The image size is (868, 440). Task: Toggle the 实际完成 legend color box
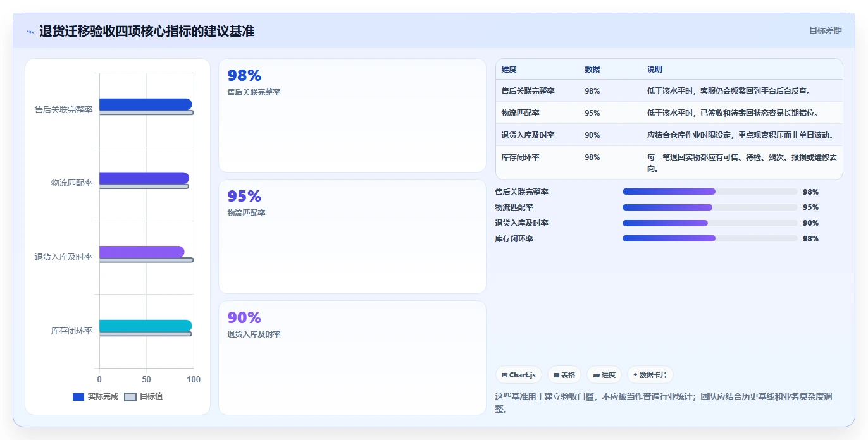click(x=78, y=397)
